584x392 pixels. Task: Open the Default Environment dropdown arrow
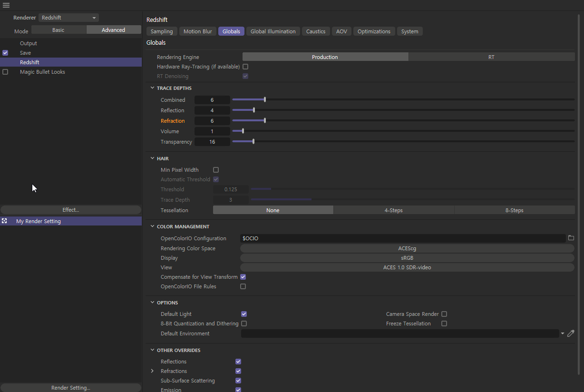(x=563, y=333)
